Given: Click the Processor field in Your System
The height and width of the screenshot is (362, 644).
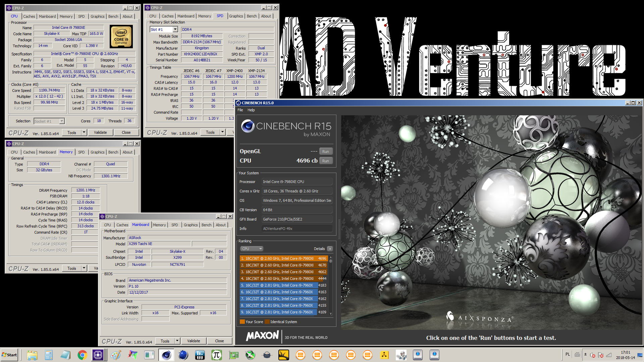Looking at the screenshot, I should tap(297, 182).
